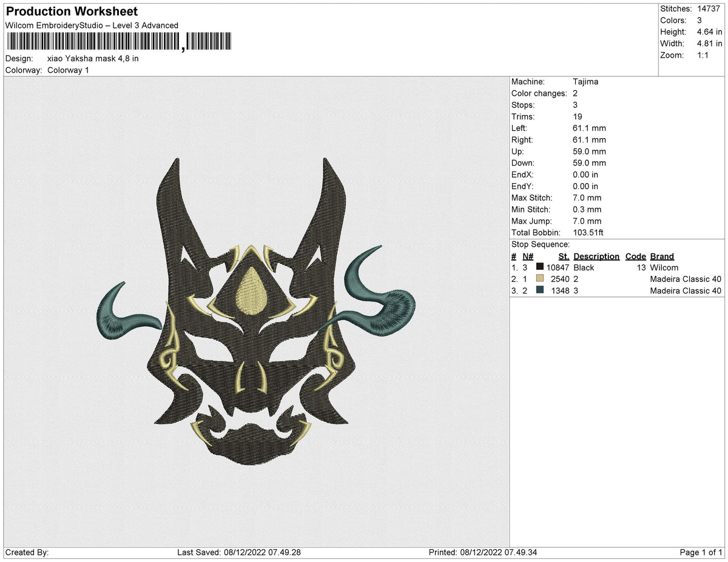Click Page 1 of 1 indicator

(702, 552)
